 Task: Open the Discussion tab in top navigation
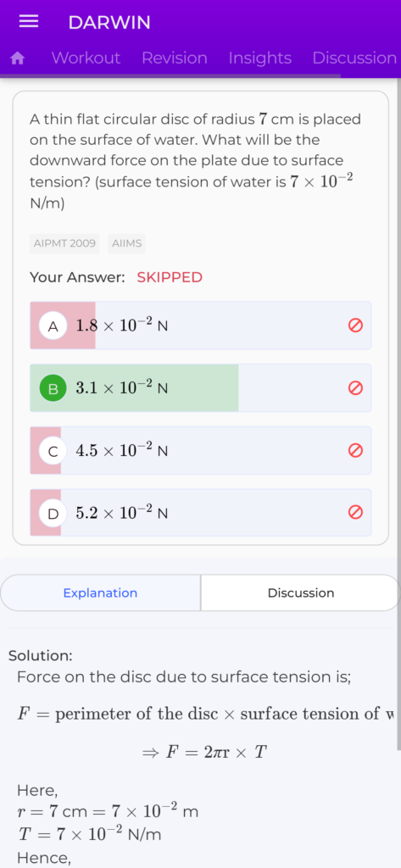[354, 58]
